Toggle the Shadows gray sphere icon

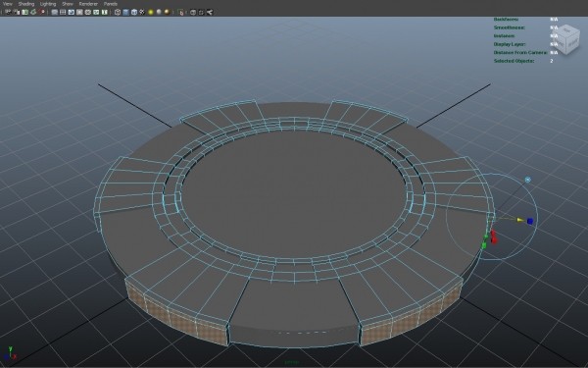[159, 12]
